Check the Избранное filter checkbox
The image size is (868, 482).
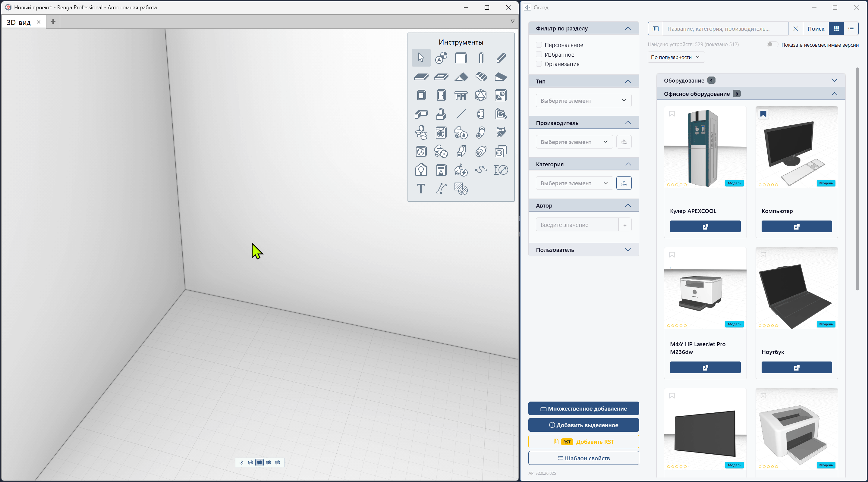coord(539,54)
